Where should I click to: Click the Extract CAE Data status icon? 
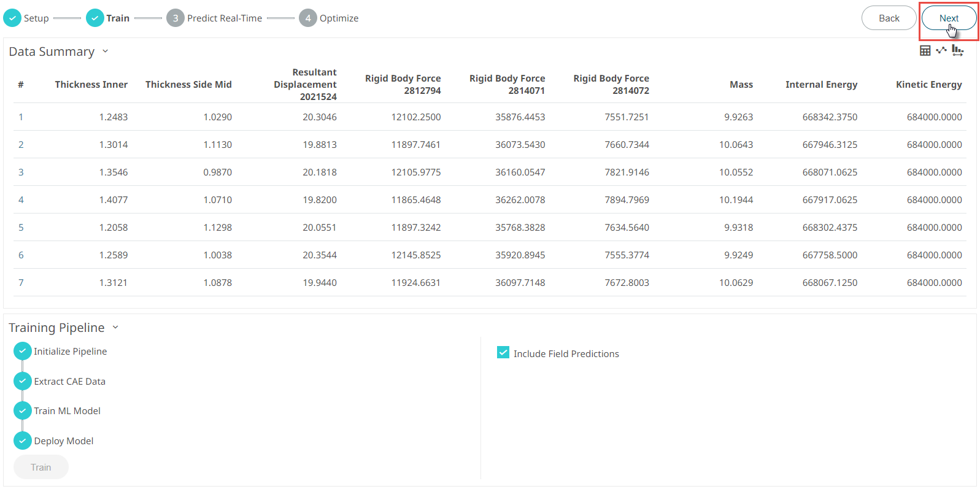[x=23, y=381]
